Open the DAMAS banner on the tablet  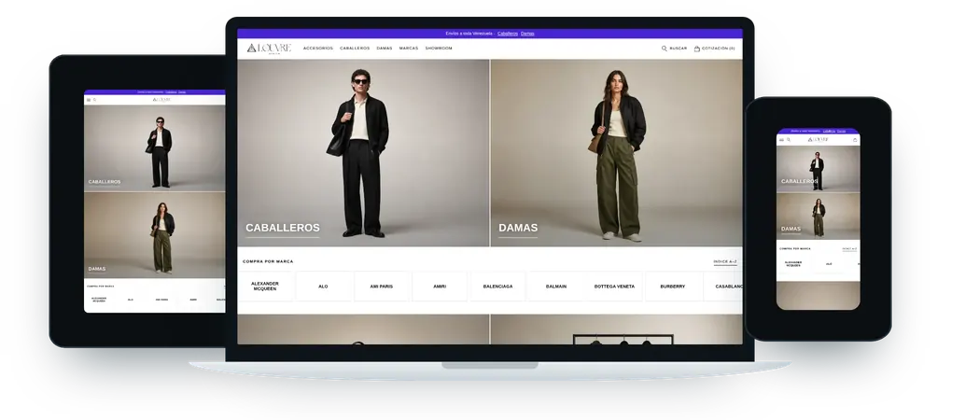[x=154, y=235]
